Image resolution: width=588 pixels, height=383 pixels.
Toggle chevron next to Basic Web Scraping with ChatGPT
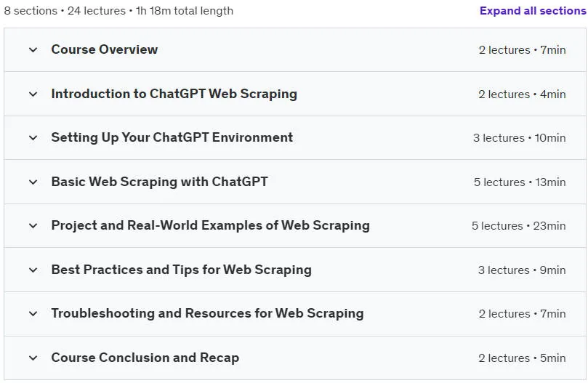pos(33,182)
